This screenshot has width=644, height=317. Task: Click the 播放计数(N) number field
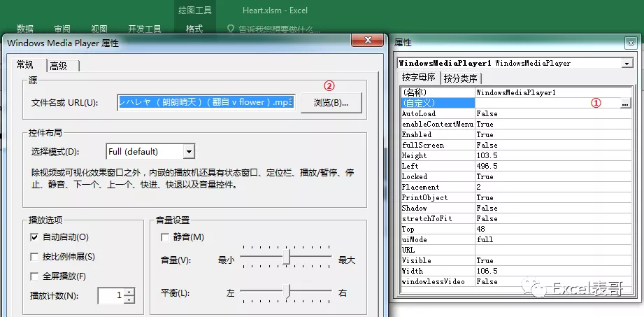[111, 295]
